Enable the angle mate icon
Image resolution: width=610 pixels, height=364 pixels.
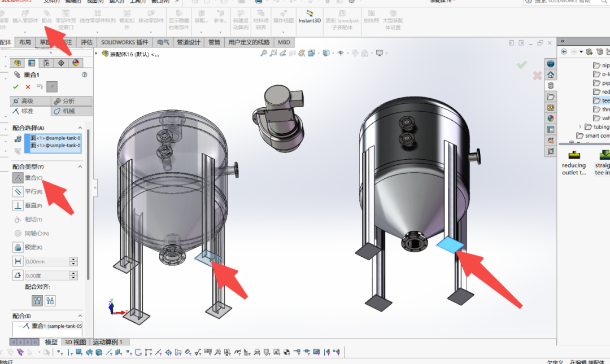tap(18, 275)
